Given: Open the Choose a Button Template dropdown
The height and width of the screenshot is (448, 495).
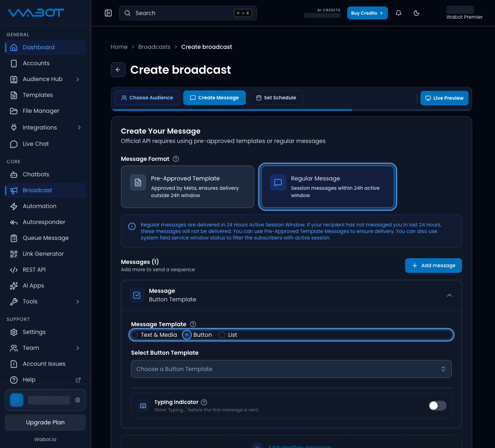Looking at the screenshot, I should [291, 369].
